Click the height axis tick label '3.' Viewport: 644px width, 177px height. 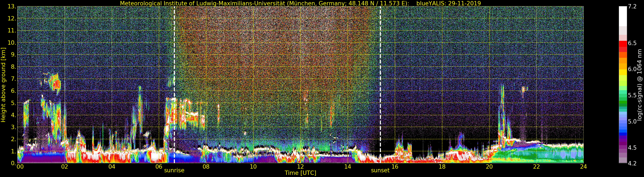pyautogui.click(x=13, y=127)
